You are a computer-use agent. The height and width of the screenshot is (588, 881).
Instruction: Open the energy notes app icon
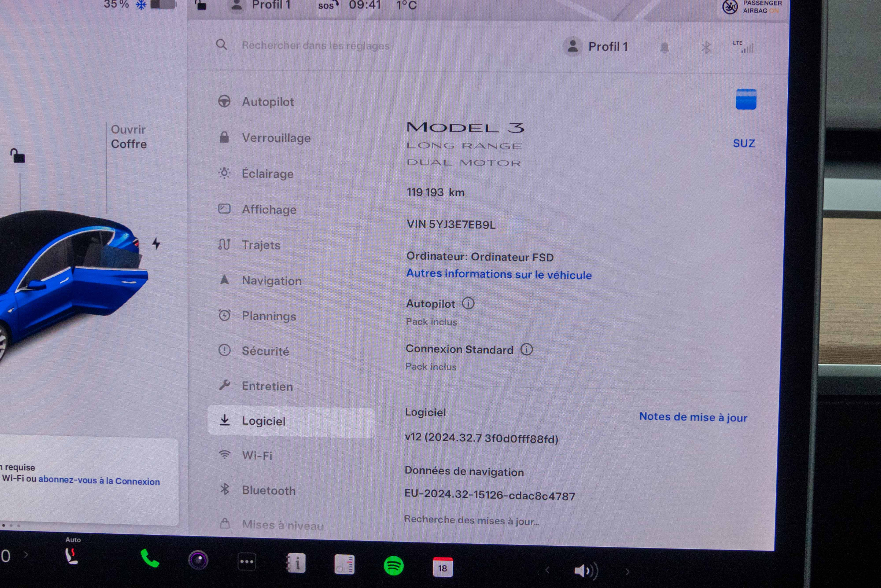[344, 564]
